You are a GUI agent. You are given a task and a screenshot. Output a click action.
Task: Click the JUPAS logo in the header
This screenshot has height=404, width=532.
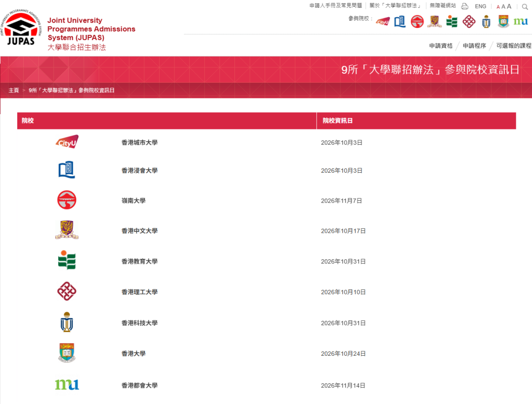[x=21, y=28]
